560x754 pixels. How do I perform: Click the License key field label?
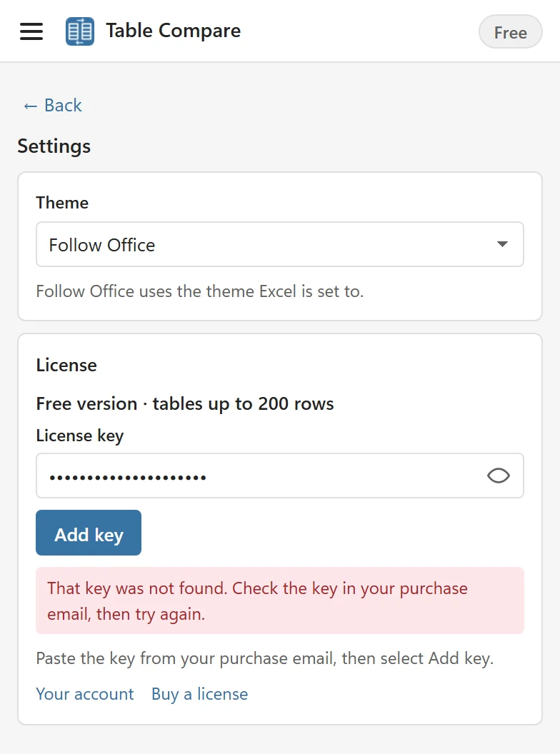[x=80, y=436]
